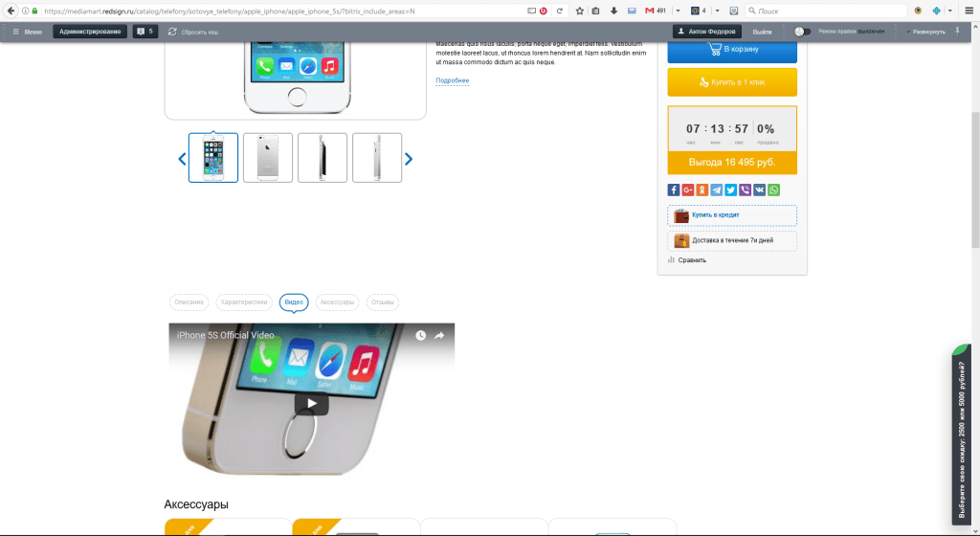Open the Меню panel menu
The image size is (980, 536).
point(28,32)
